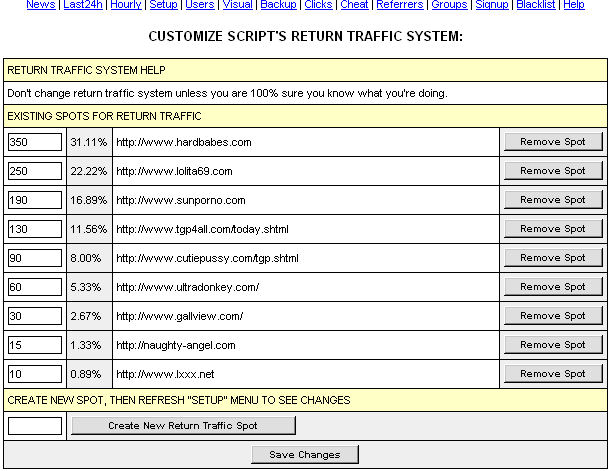Click the 11.56% percentage cell
This screenshot has height=471, width=612.
(x=89, y=229)
